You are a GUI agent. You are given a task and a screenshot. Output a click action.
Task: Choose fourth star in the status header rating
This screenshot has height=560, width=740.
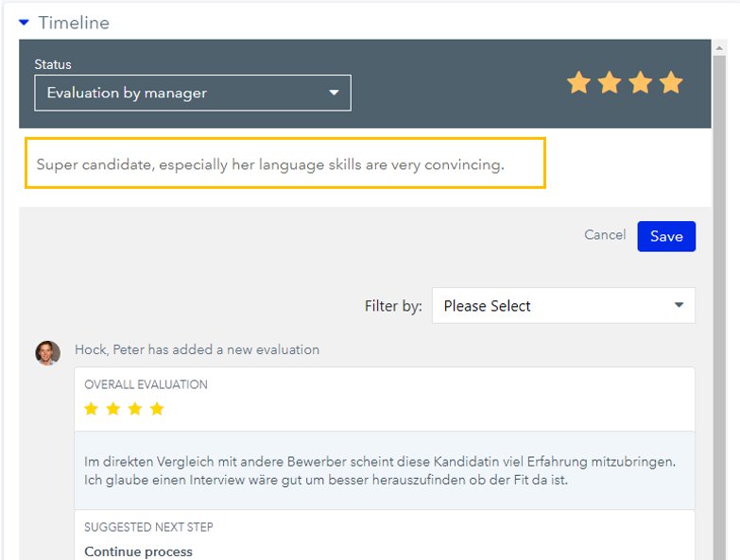[x=671, y=83]
